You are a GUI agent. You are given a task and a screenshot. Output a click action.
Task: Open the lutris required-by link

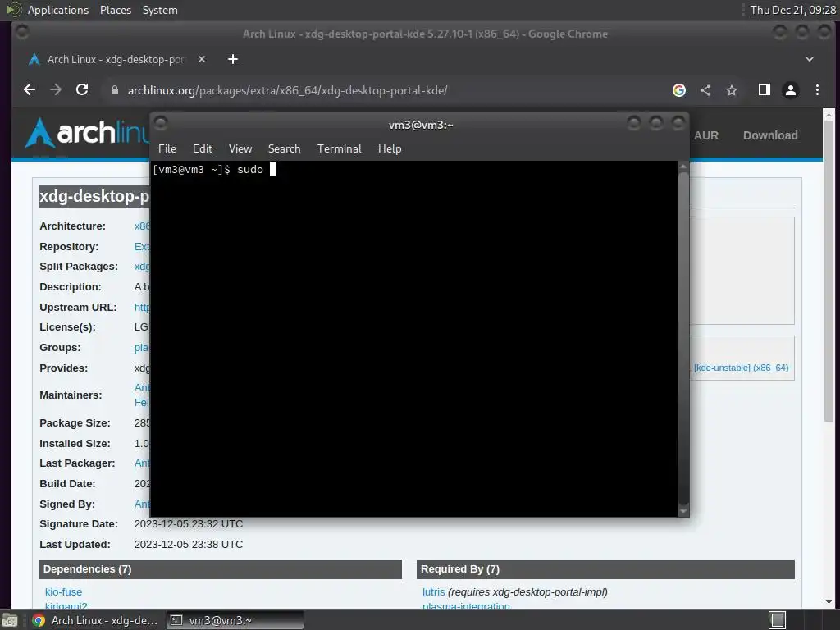pos(433,592)
